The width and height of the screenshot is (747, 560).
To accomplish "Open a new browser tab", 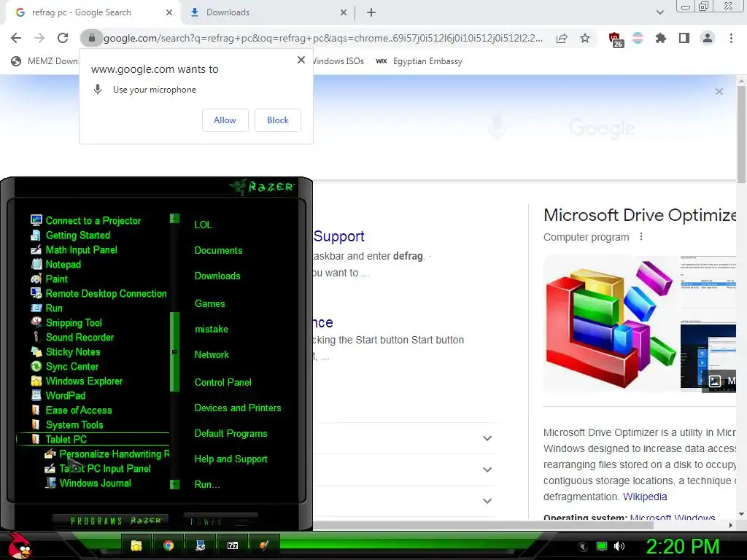I will pyautogui.click(x=371, y=12).
